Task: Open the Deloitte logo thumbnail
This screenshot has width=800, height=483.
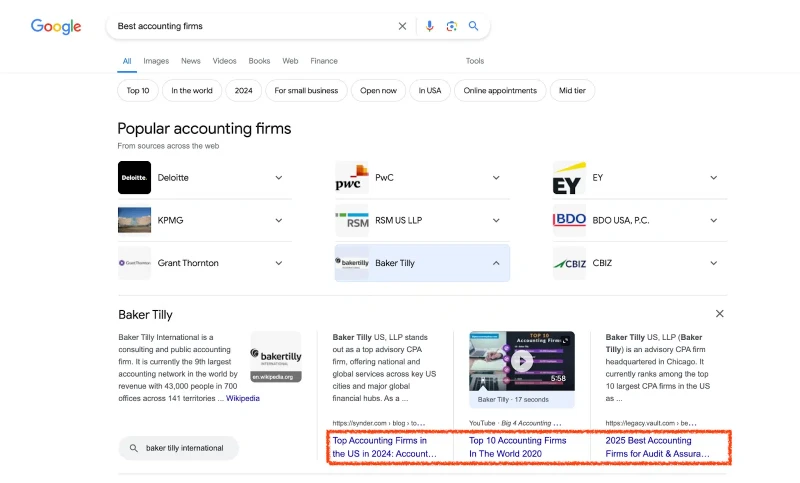Action: (x=134, y=177)
